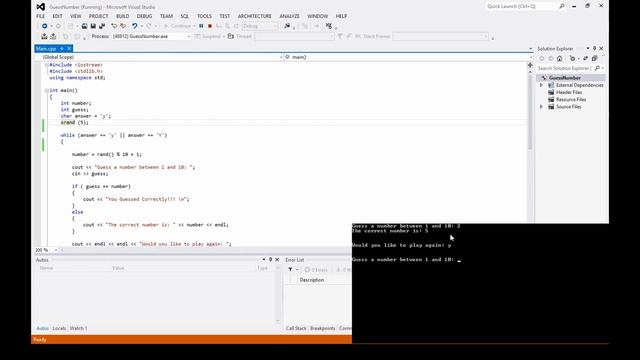640x360 pixels.
Task: Open the Thread dropdown in debug toolbar
Action: click(295, 36)
